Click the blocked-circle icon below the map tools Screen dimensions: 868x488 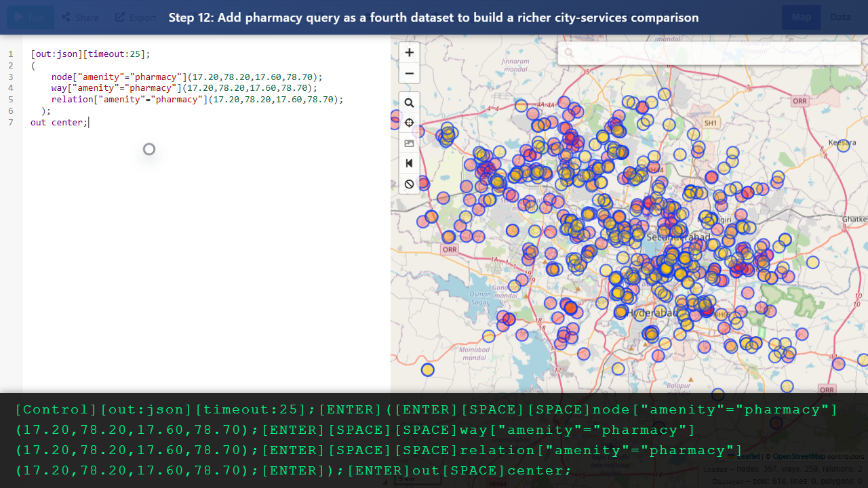[409, 184]
